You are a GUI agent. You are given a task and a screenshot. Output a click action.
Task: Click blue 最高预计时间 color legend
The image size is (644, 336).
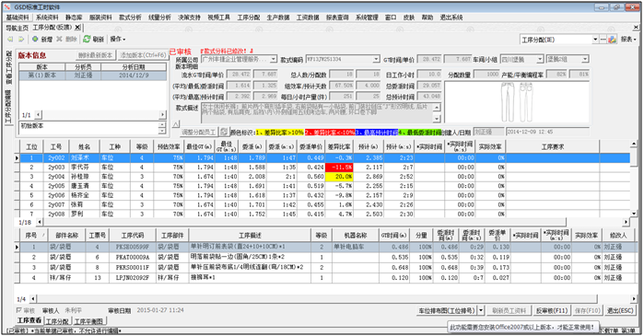click(376, 133)
